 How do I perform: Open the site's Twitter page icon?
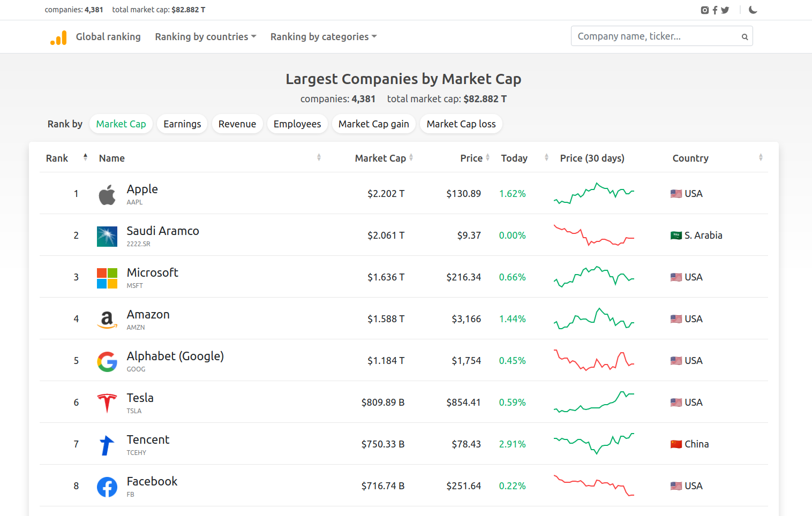725,10
